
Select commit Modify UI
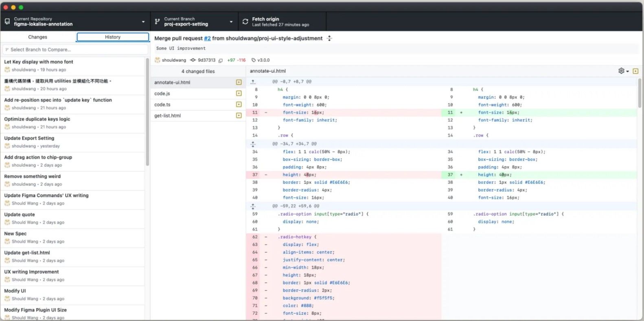click(73, 295)
